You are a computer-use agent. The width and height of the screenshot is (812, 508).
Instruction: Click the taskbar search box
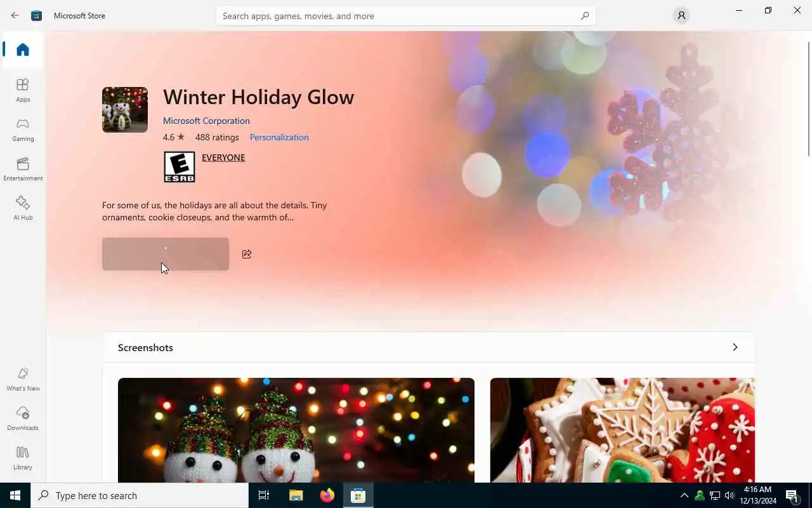coord(140,495)
